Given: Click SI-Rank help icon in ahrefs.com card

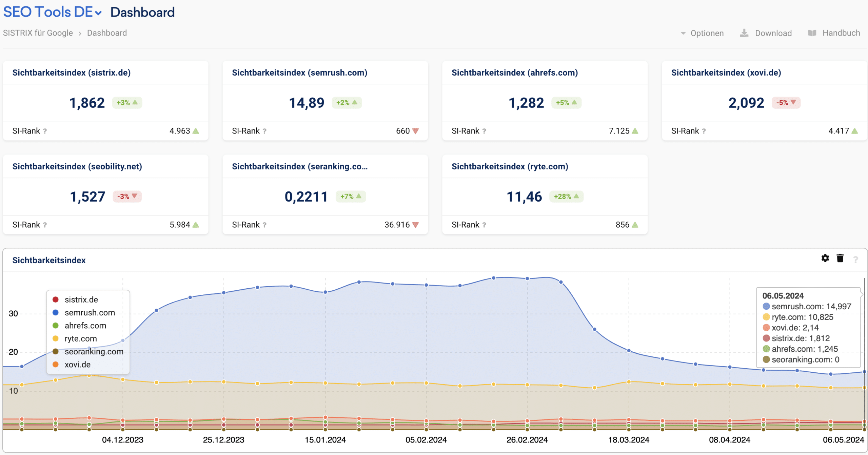Looking at the screenshot, I should (484, 131).
